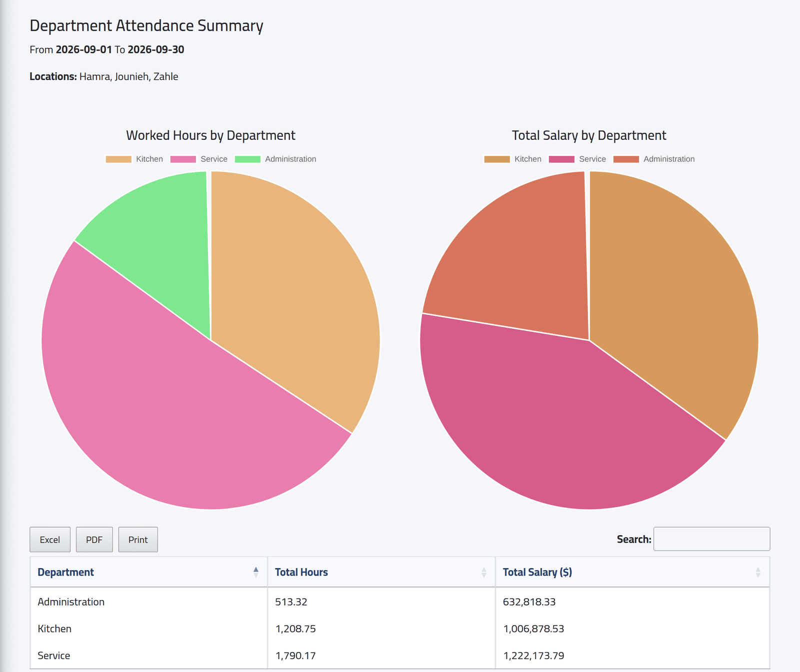
Task: Click the Department Attendance Summary heading
Action: point(146,25)
